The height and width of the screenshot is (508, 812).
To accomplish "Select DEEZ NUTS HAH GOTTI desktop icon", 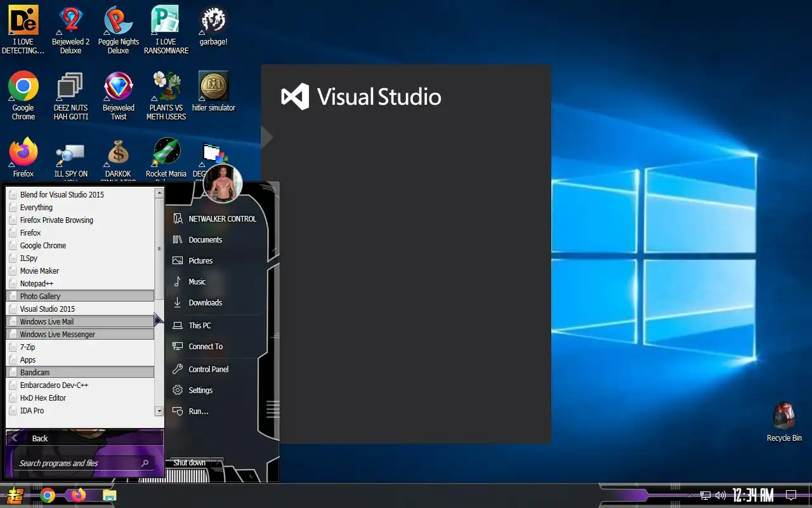I will click(x=71, y=95).
